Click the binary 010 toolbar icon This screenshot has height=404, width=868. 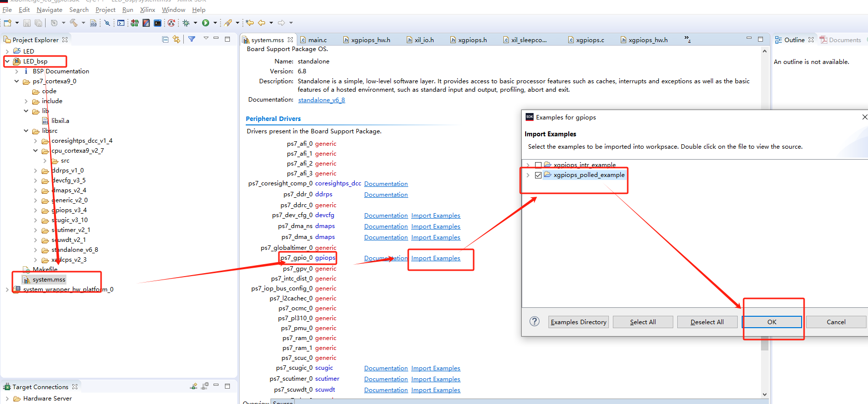[x=93, y=23]
